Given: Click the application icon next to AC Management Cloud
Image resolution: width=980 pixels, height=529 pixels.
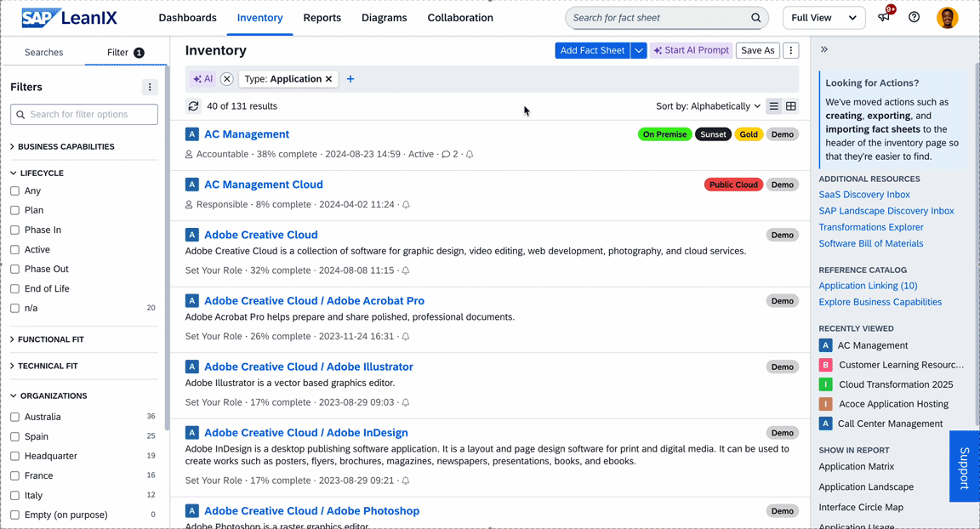Looking at the screenshot, I should click(192, 185).
